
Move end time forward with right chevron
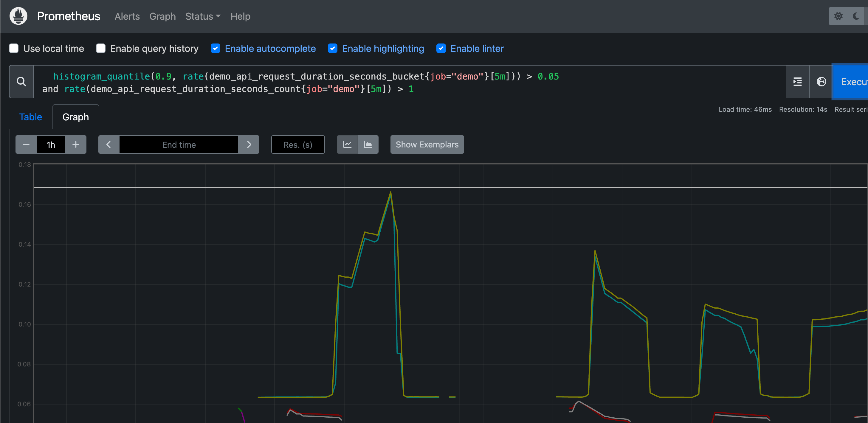(x=249, y=144)
